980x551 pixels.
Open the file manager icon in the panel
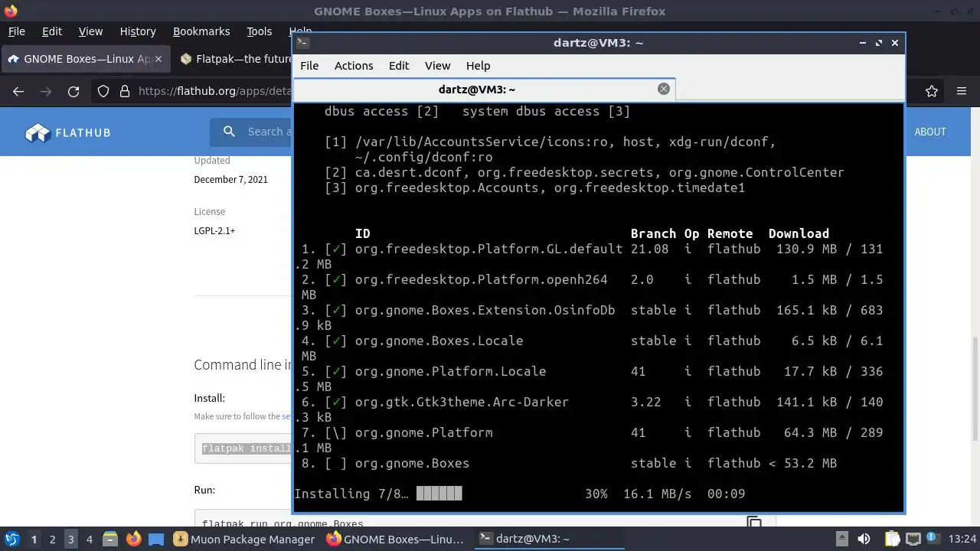point(110,539)
